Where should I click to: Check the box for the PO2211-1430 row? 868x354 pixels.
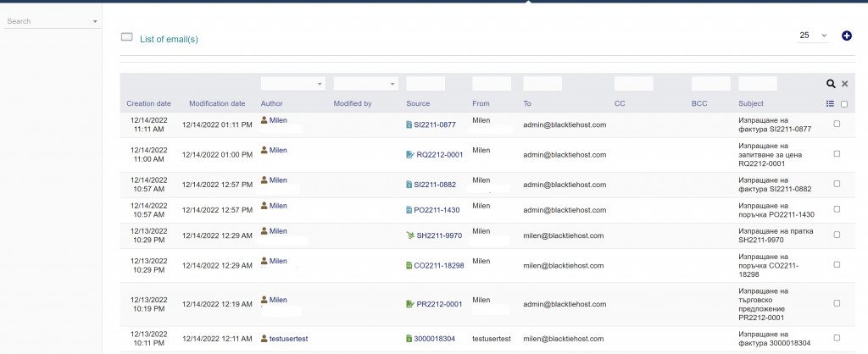(837, 209)
